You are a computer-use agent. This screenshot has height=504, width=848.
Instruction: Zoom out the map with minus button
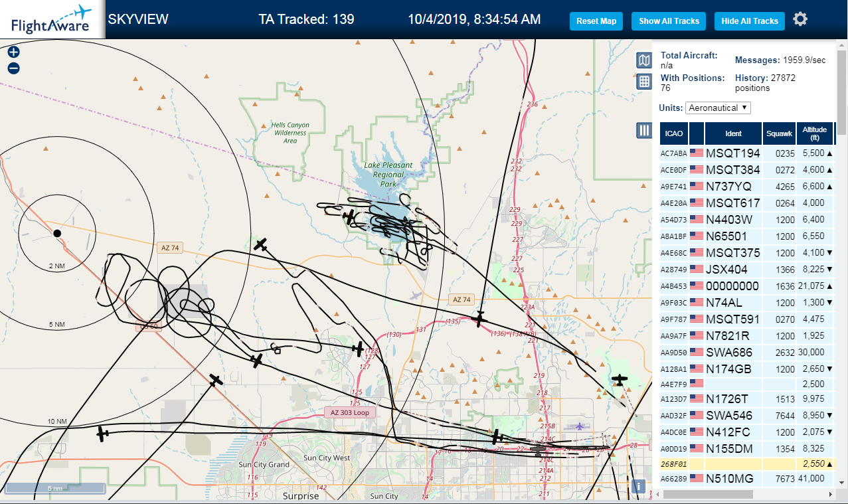14,68
